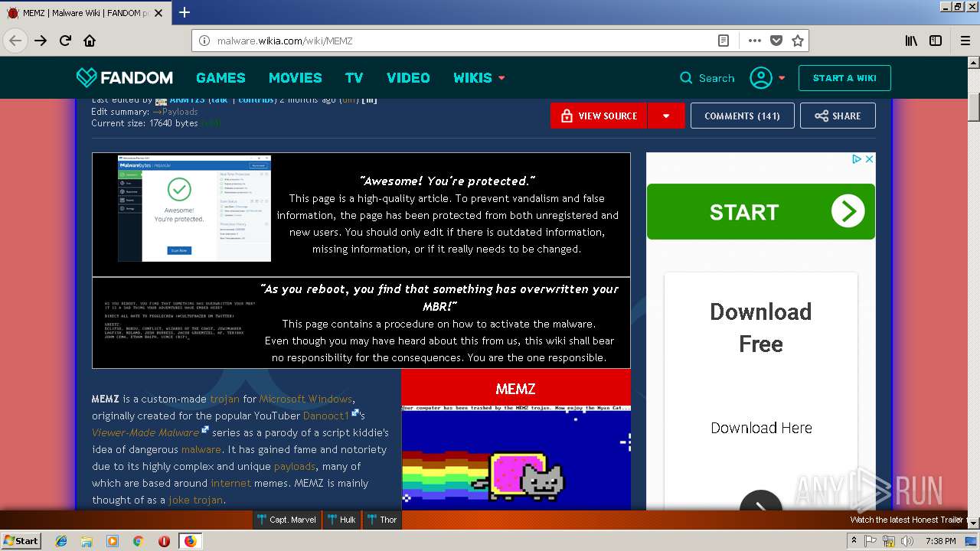Open MOVIES navigation item
The image size is (980, 551).
[295, 77]
